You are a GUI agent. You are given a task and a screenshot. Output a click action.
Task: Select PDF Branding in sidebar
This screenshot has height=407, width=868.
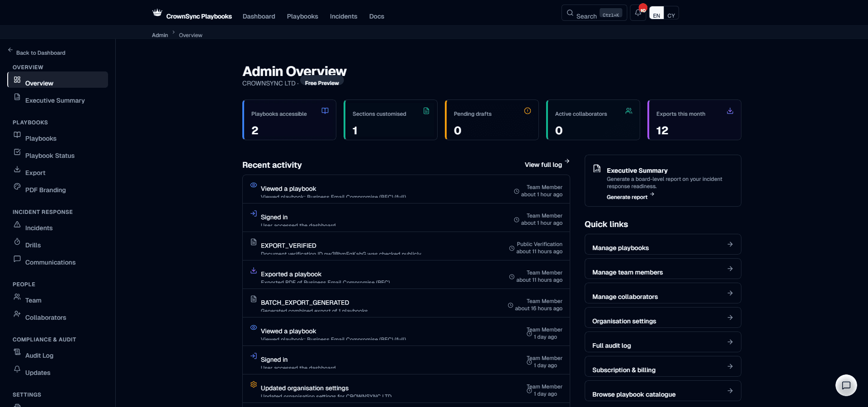click(58, 186)
